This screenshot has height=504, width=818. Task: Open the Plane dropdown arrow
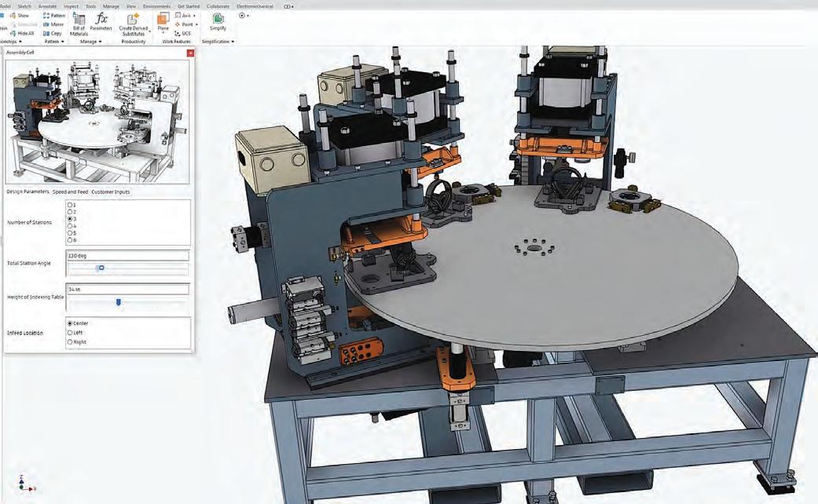tap(163, 33)
